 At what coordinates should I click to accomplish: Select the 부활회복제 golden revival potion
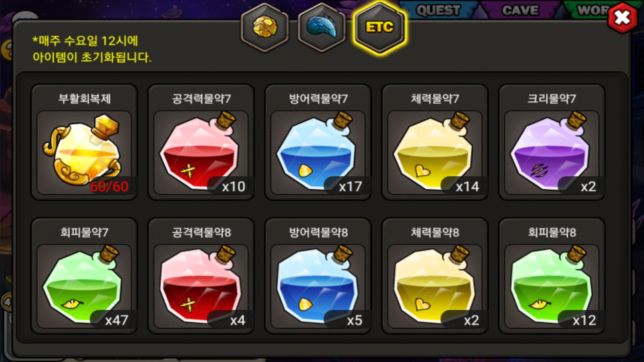pos(84,142)
